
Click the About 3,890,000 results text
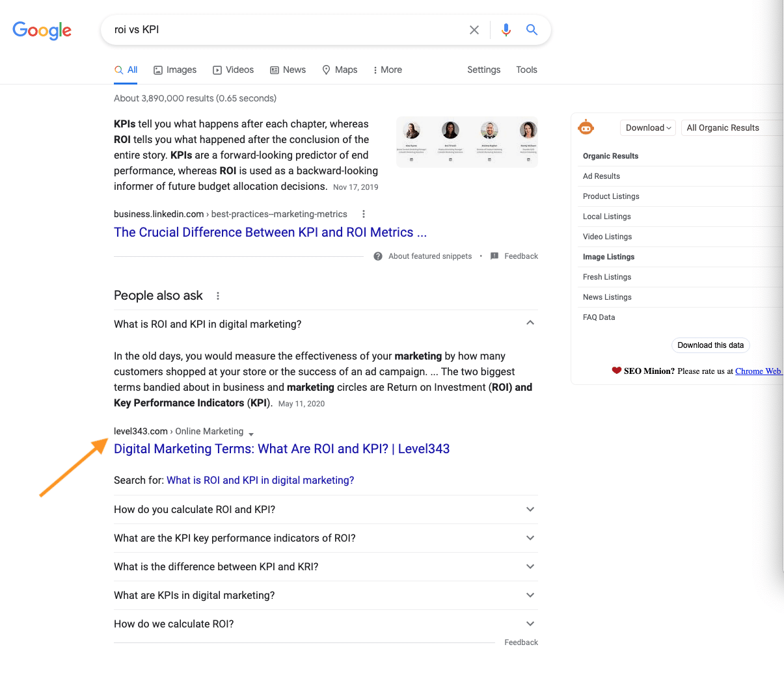(195, 98)
